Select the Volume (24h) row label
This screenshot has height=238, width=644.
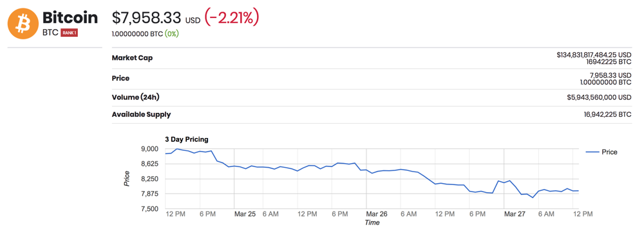coord(135,97)
